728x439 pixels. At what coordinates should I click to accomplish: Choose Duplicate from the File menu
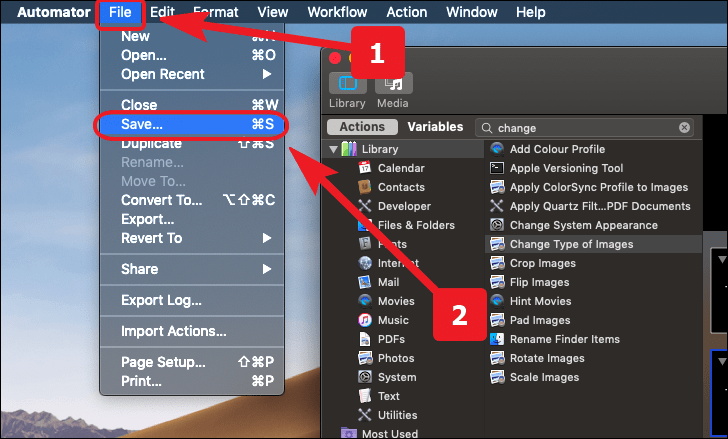192,143
